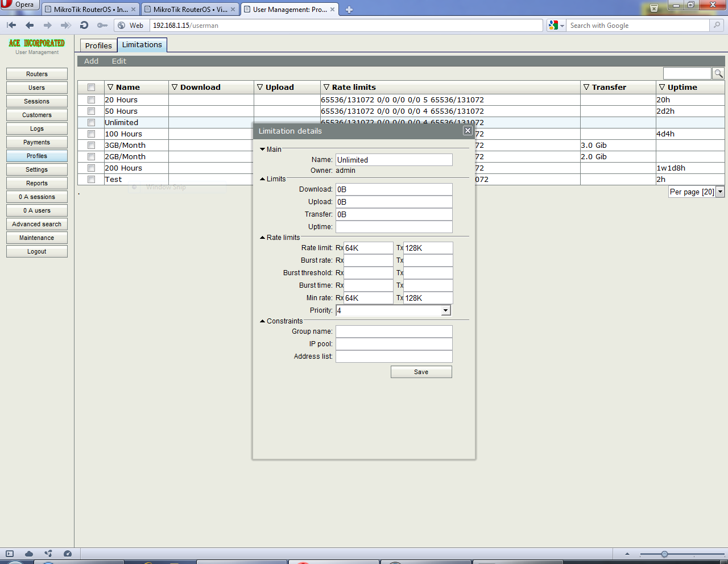Click the Group name input field

pos(394,331)
